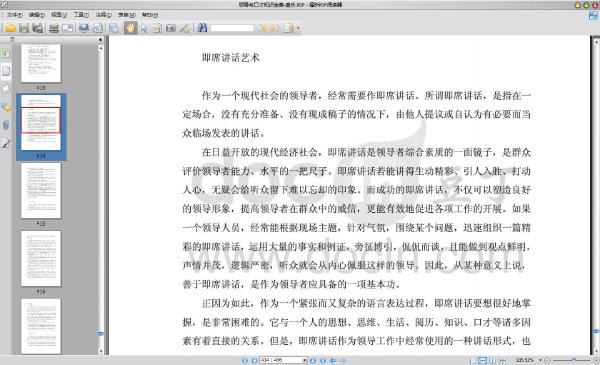This screenshot has width=600, height=365.
Task: Choose the pencil typewriter tool
Action: coord(184,28)
